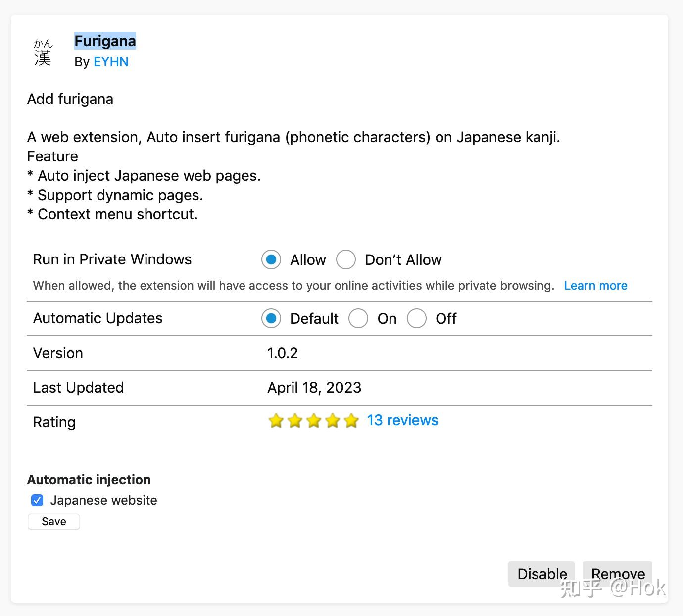This screenshot has width=683, height=616.
Task: Toggle the Japanese website checkbox
Action: click(37, 500)
